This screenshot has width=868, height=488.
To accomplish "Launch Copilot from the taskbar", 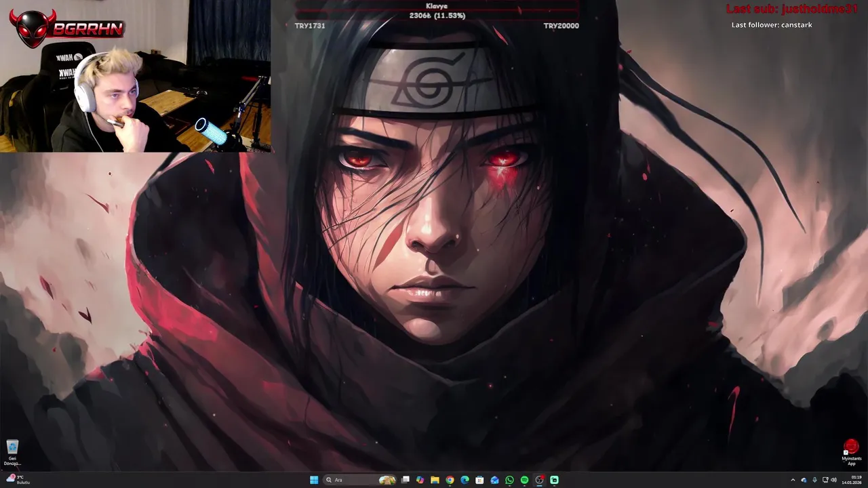I will pyautogui.click(x=420, y=480).
